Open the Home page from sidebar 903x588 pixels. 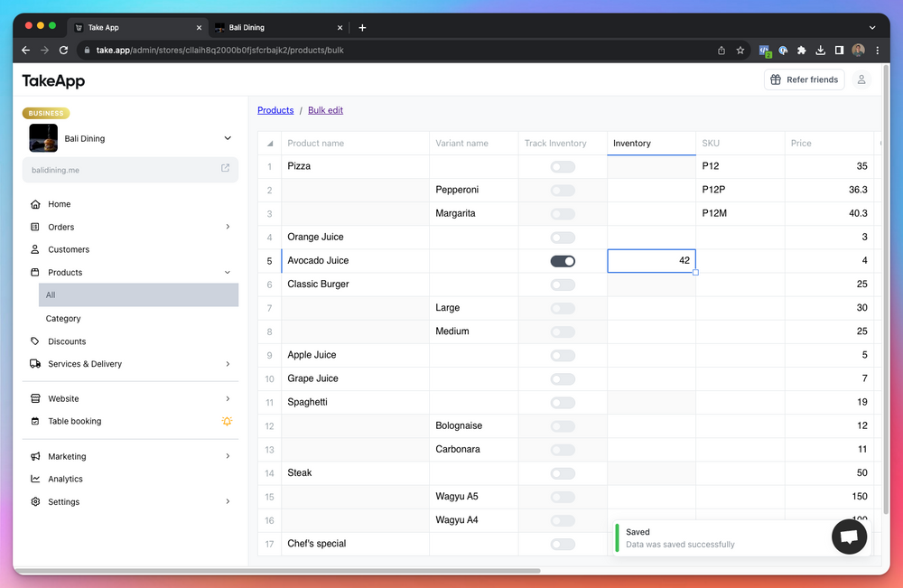click(x=59, y=204)
